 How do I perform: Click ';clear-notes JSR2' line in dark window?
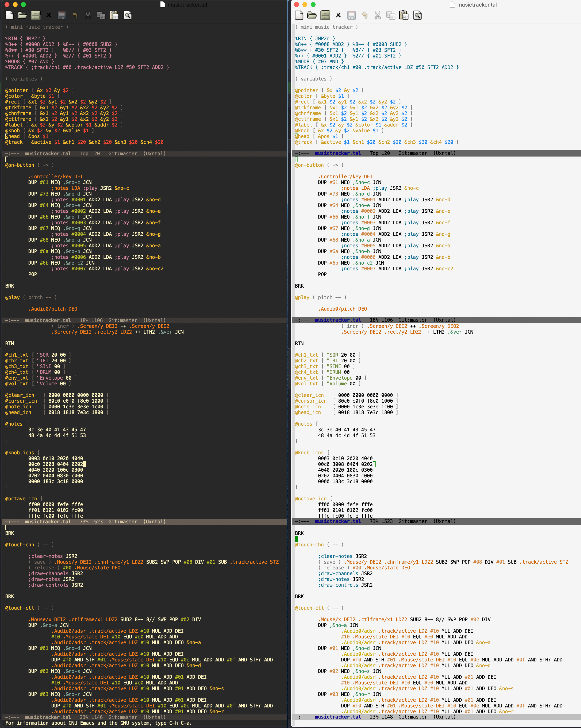[x=53, y=556]
